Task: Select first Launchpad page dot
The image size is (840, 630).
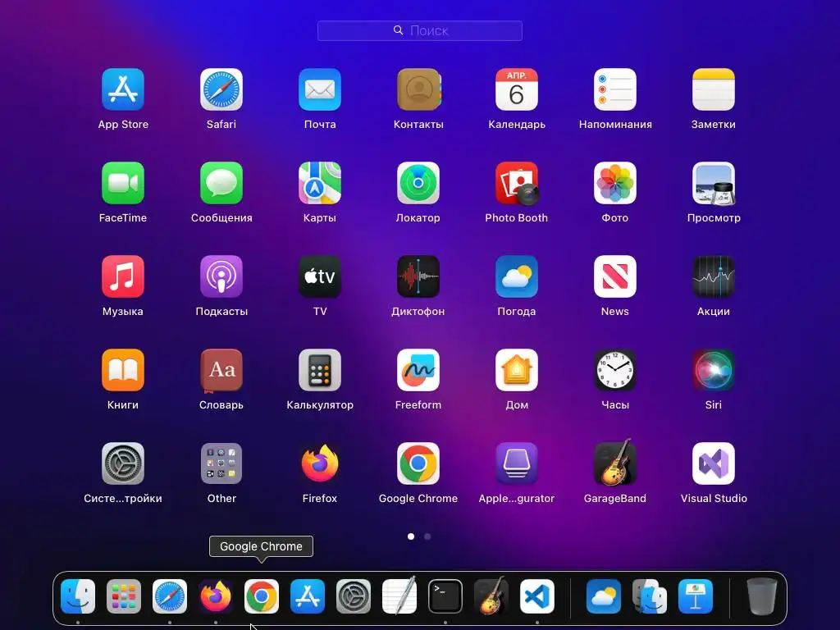Action: click(x=411, y=536)
